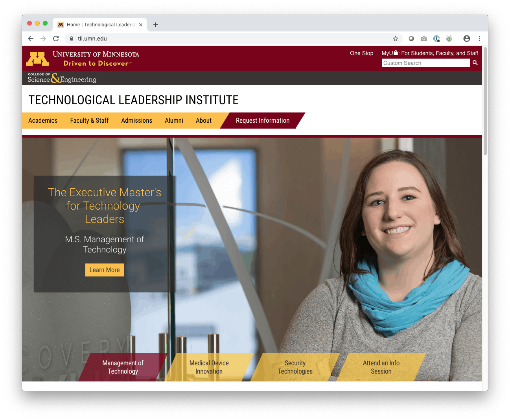Viewport: 510px width, 420px height.
Task: Bookmark this page with the star icon
Action: point(396,39)
